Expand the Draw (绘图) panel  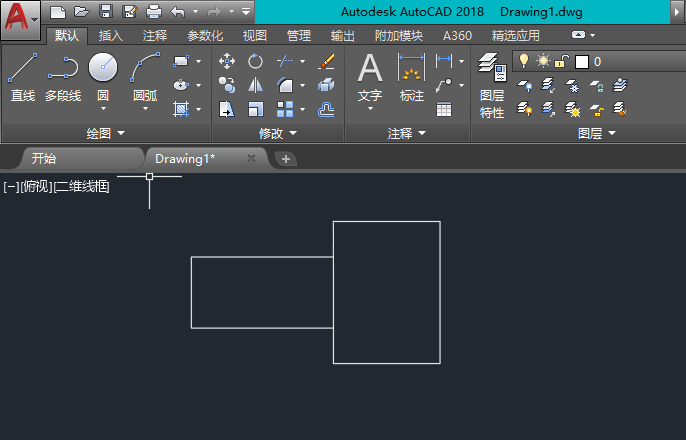[x=106, y=133]
